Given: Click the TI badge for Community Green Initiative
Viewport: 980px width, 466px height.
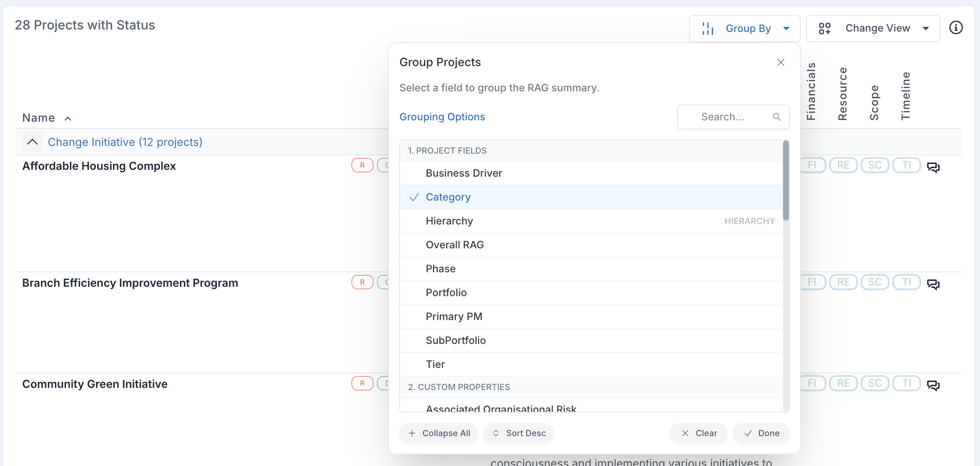Looking at the screenshot, I should [x=906, y=383].
